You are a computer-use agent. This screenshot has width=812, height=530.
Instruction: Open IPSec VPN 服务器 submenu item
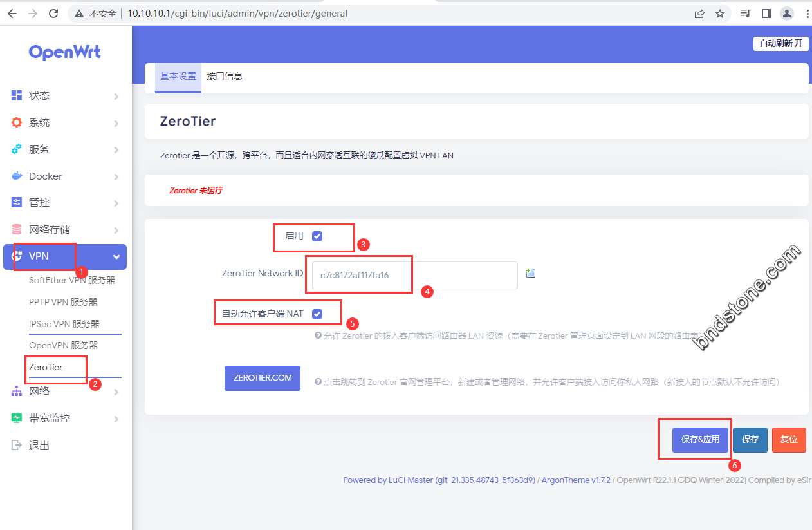pos(64,324)
